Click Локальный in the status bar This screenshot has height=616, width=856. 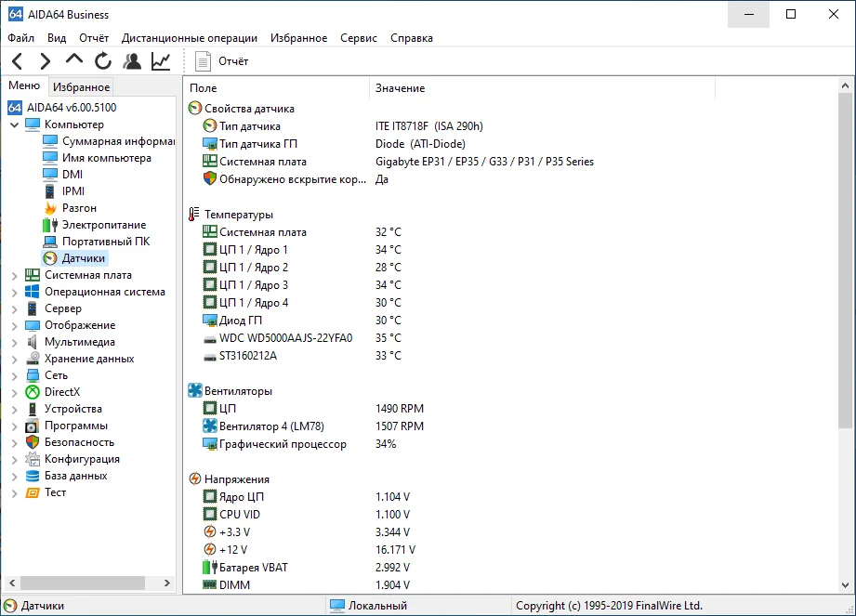click(x=377, y=606)
